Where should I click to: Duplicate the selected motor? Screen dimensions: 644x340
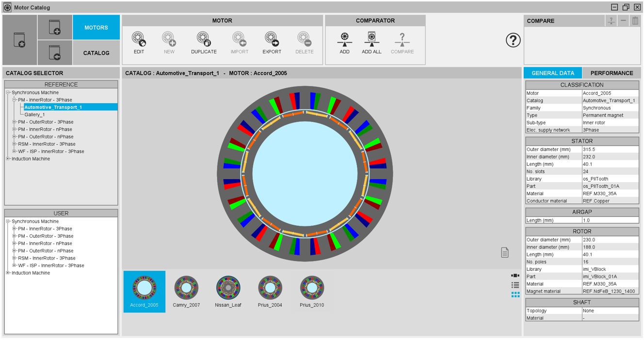(204, 39)
